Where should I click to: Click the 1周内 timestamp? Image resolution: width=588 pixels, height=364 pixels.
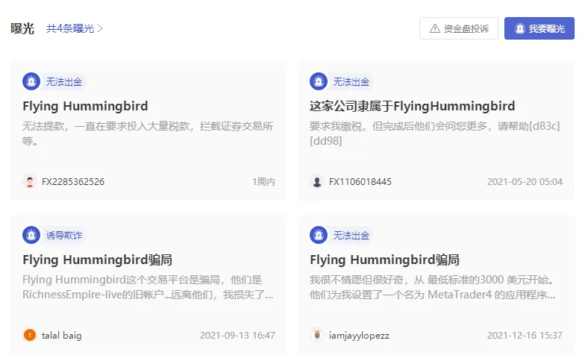[x=263, y=182]
